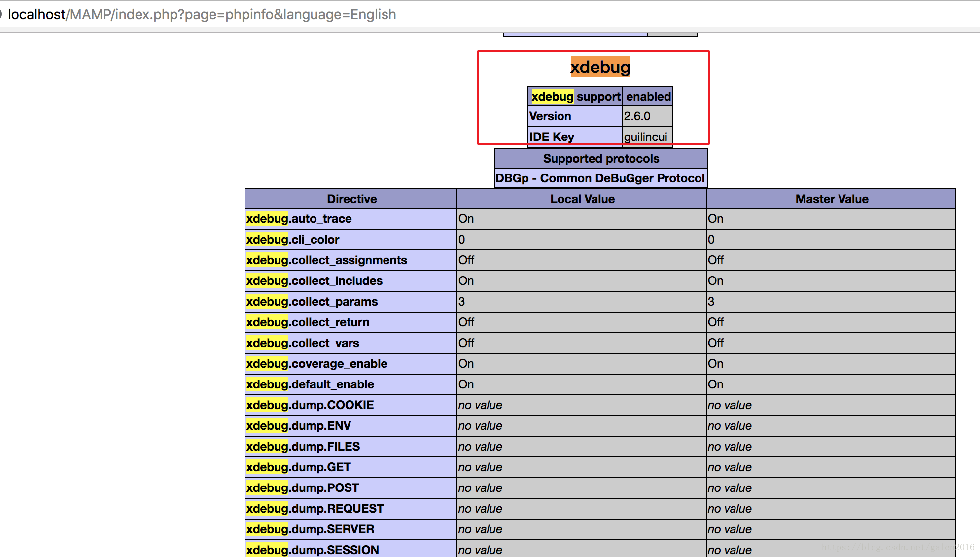The height and width of the screenshot is (557, 980).
Task: Click the xdebug.dump.SERVER directive
Action: [x=310, y=529]
